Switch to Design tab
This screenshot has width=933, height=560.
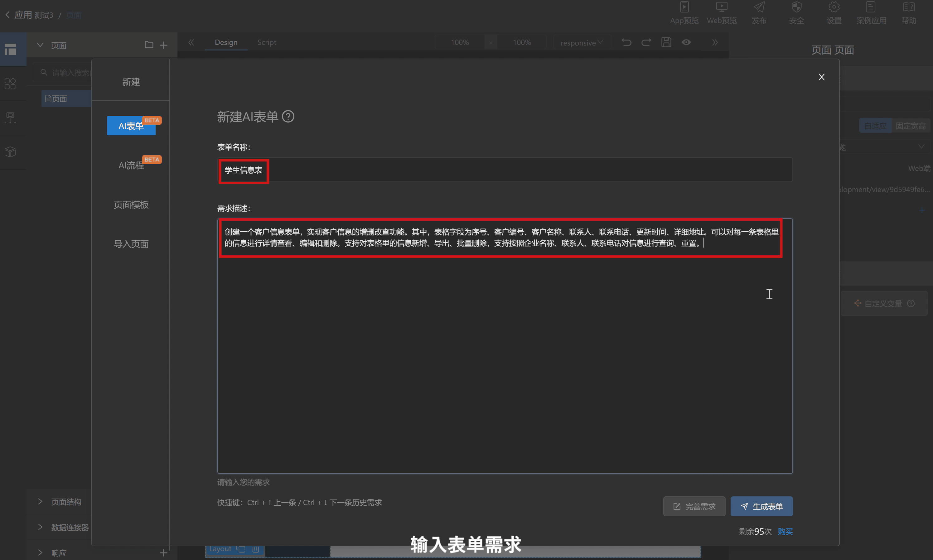(x=226, y=42)
